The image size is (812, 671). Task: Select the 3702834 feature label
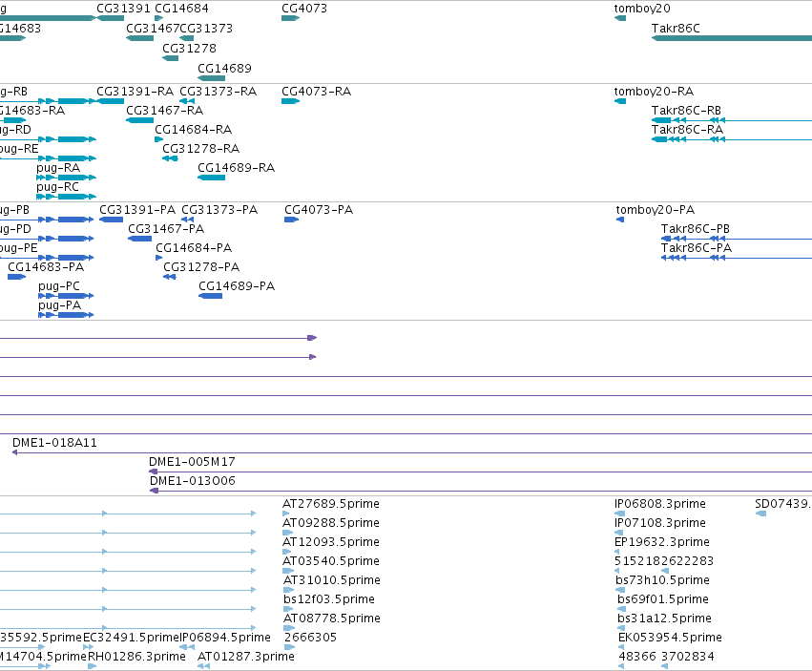coord(688,657)
